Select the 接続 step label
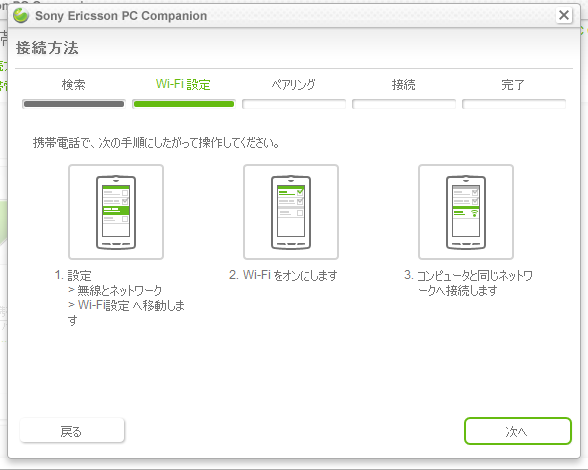The width and height of the screenshot is (588, 470). (404, 85)
